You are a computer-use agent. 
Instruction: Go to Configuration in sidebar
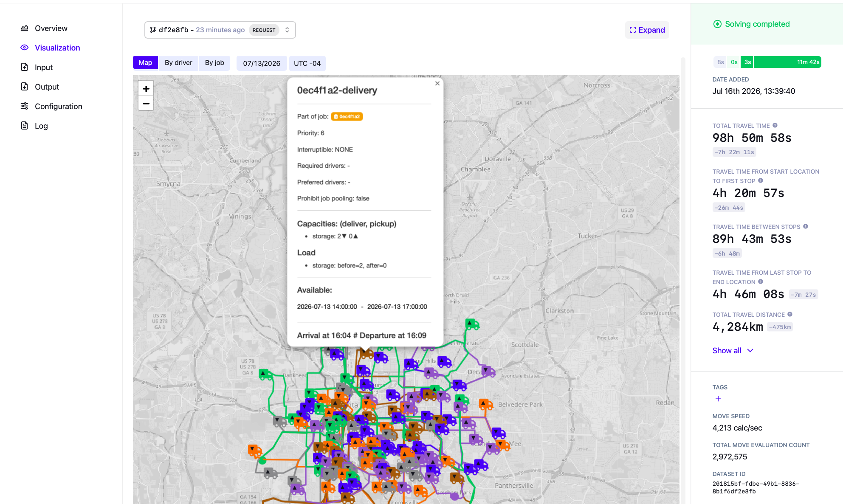coord(59,106)
